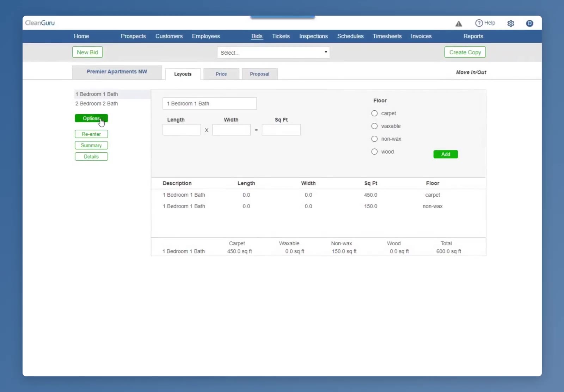This screenshot has height=392, width=564.
Task: Click the Floor column header in table
Action: click(433, 183)
